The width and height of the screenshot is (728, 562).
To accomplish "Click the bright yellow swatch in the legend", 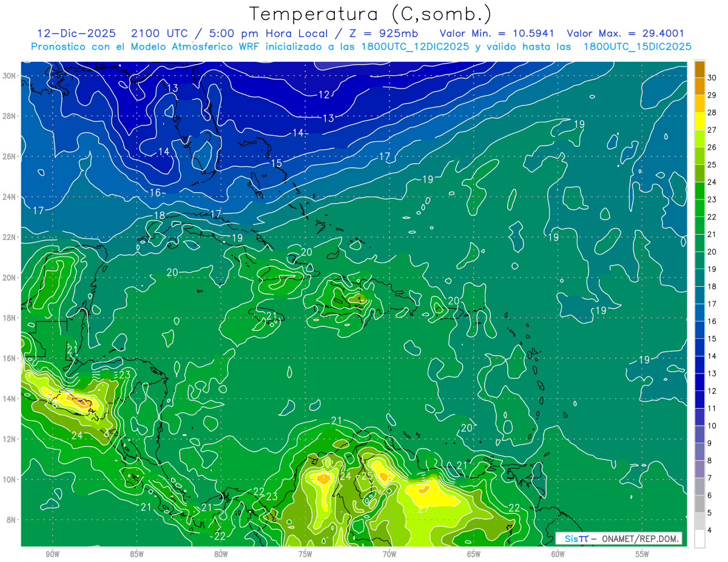I will [x=699, y=122].
